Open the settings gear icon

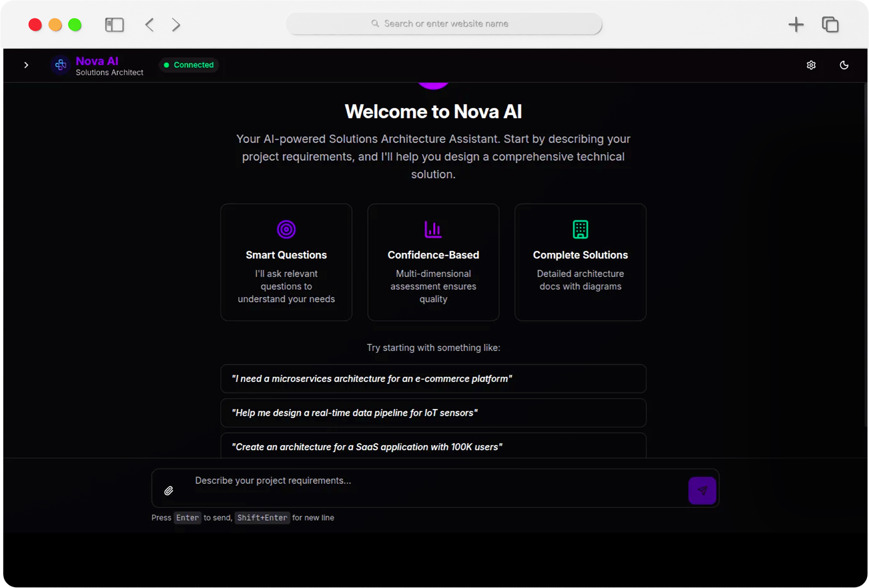click(x=811, y=65)
